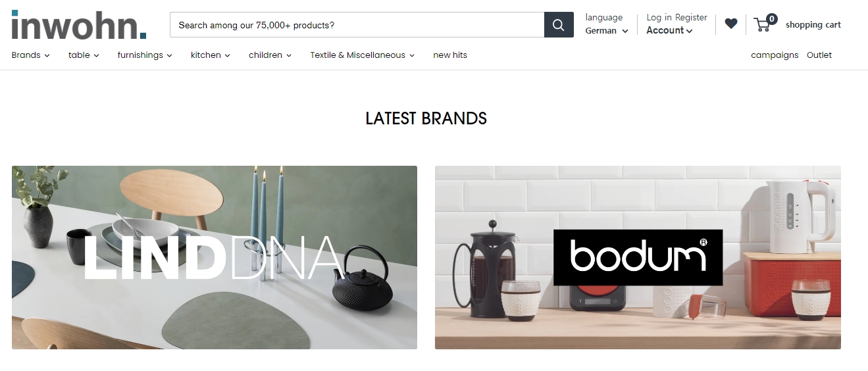Viewport: 868px width, 371px height.
Task: Click the LIND DNA logo text
Action: pyautogui.click(x=213, y=258)
